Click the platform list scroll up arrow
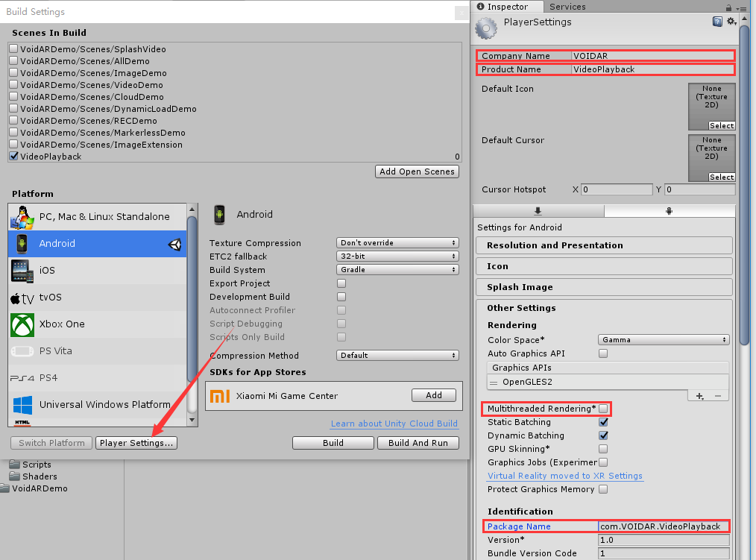 point(192,210)
